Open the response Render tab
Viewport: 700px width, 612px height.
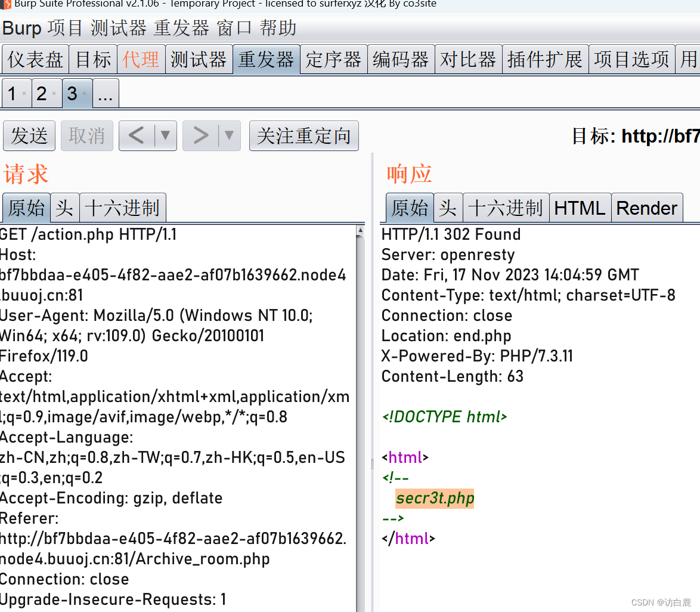coord(647,208)
